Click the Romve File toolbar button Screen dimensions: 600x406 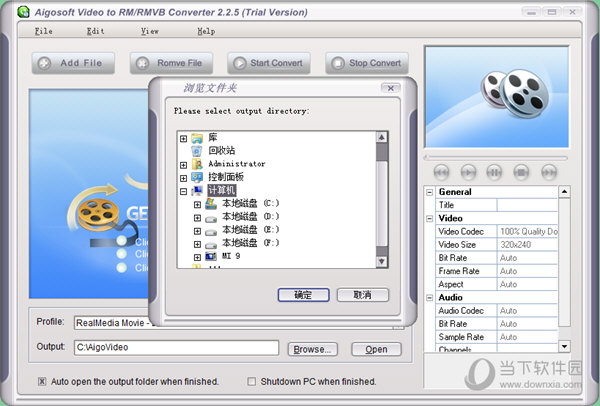coord(171,63)
